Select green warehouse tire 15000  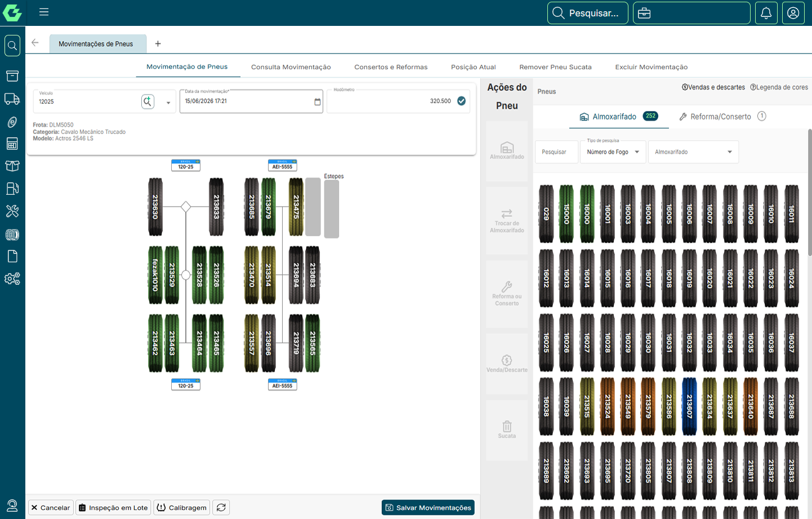click(x=566, y=213)
